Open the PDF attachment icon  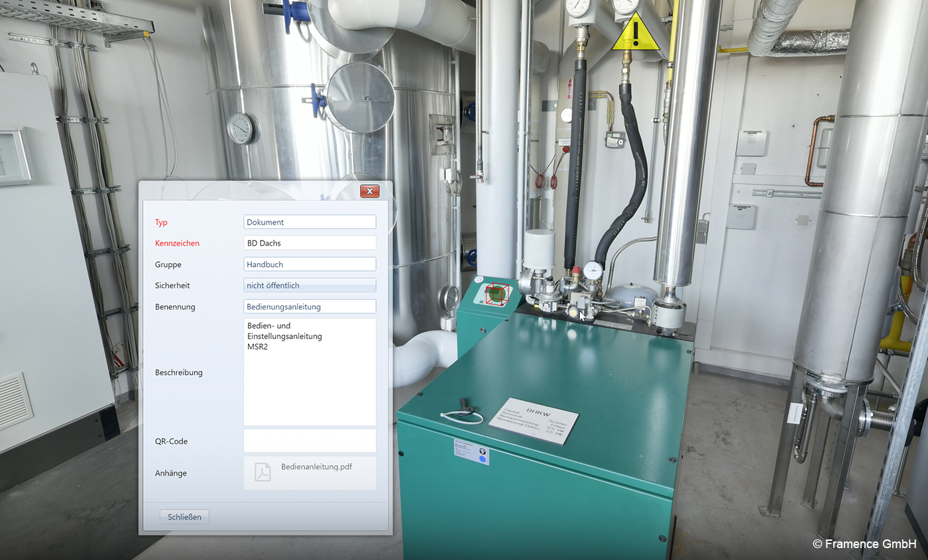point(263,473)
